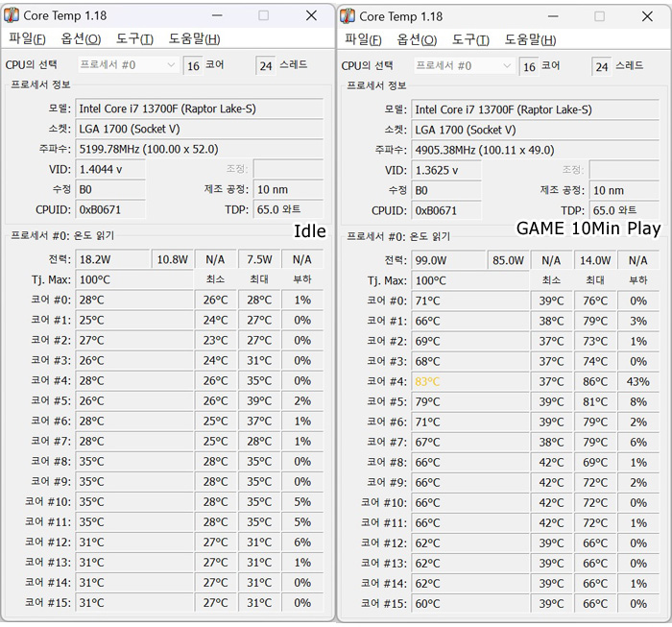
Task: Minimize the GAME Core Temp window
Action: pyautogui.click(x=553, y=16)
